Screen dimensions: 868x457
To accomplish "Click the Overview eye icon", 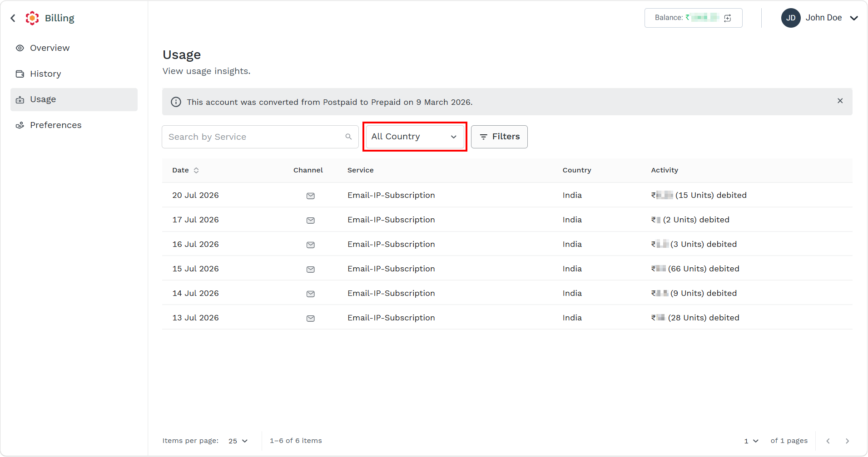I will click(x=20, y=48).
